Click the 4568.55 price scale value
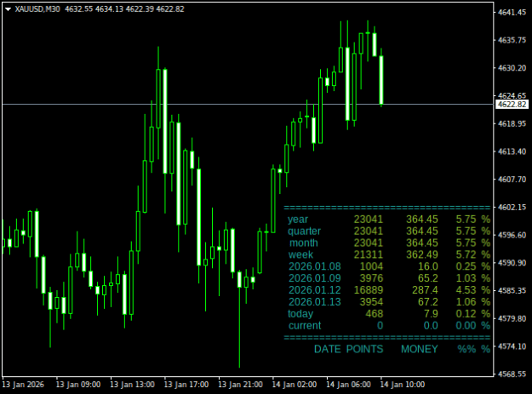This screenshot has width=532, height=394. (x=512, y=374)
